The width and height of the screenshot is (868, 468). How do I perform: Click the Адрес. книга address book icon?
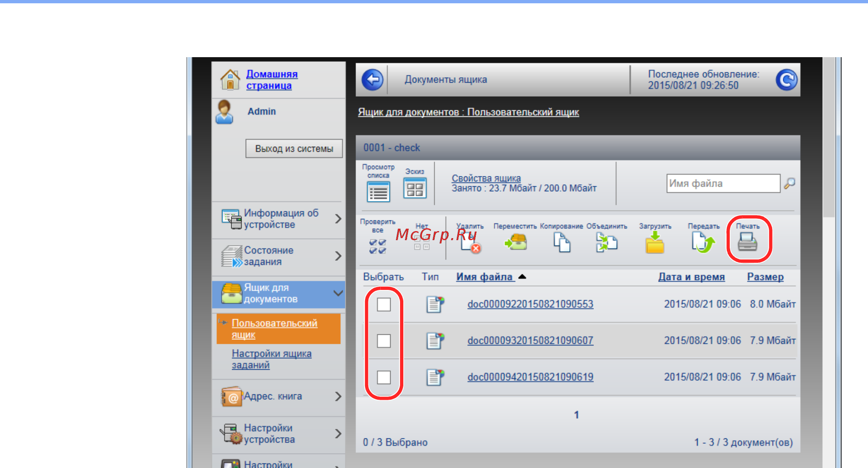pos(231,396)
